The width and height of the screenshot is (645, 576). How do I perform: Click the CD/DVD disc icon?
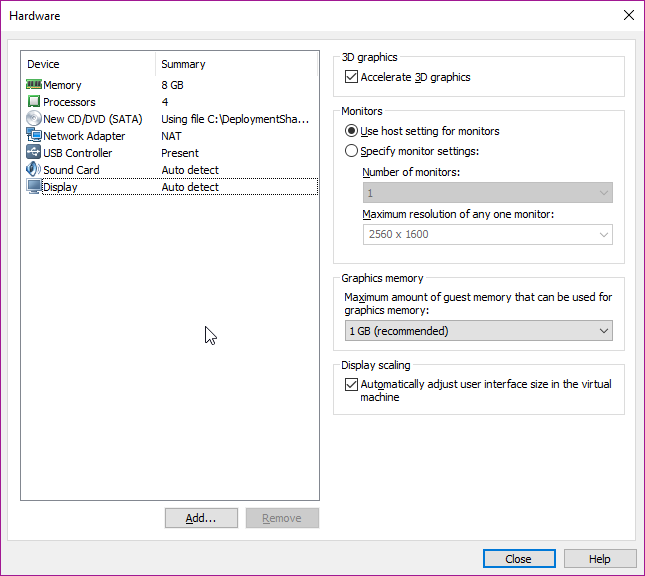coord(34,118)
